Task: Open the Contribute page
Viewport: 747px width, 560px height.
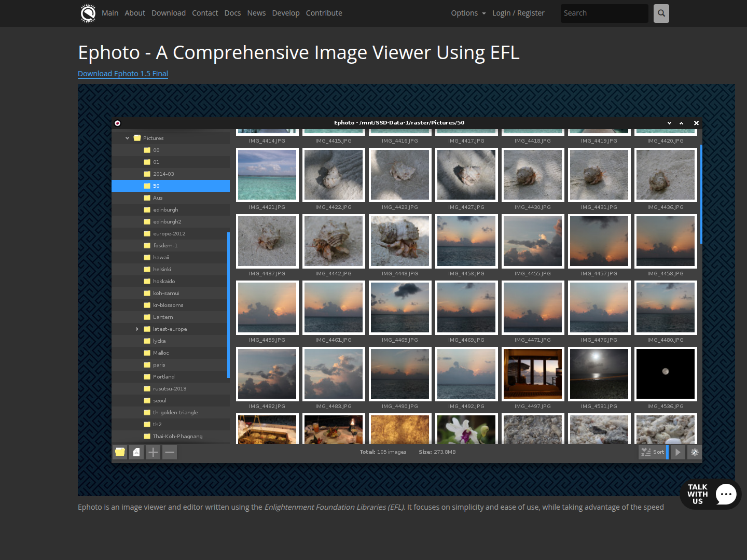Action: point(324,13)
